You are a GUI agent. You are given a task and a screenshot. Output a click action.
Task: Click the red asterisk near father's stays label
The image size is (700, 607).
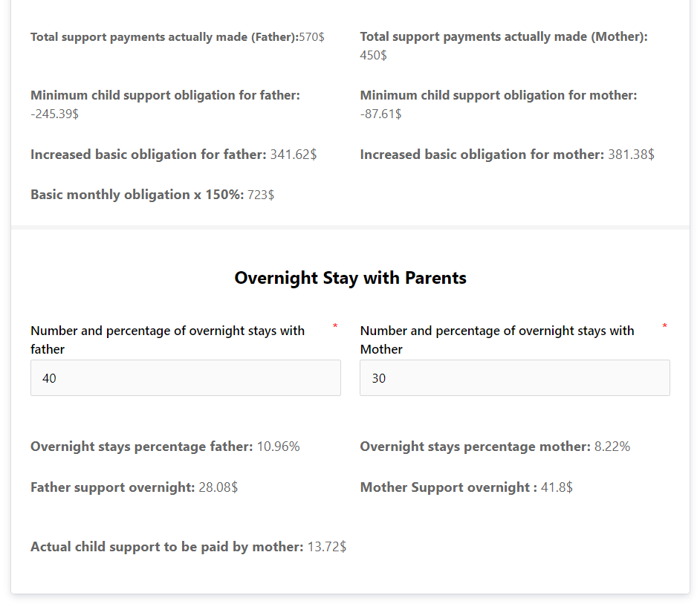[334, 326]
